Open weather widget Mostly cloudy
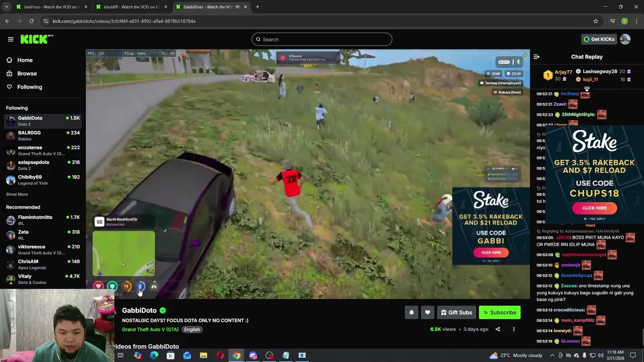 tap(516, 355)
